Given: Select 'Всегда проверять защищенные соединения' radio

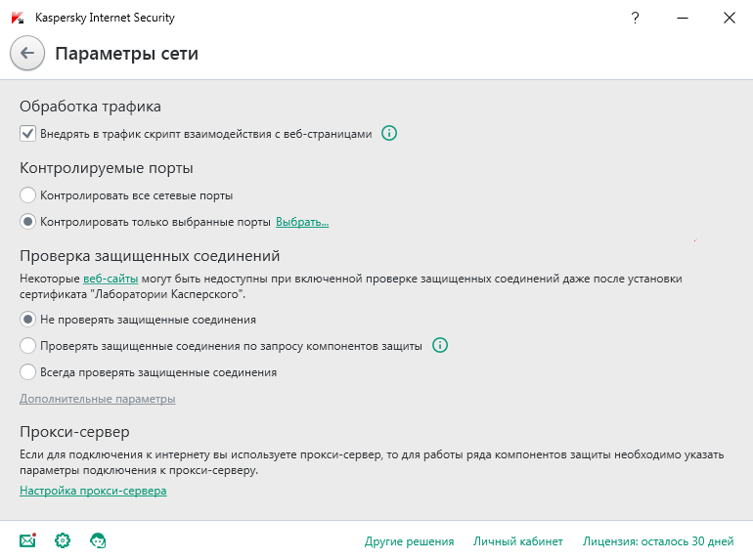Looking at the screenshot, I should 27,372.
